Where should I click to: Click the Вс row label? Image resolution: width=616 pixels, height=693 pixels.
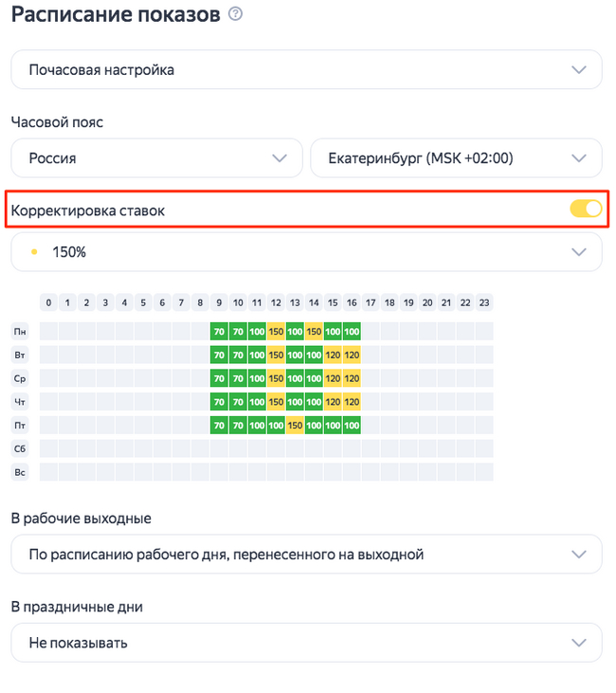pyautogui.click(x=20, y=472)
